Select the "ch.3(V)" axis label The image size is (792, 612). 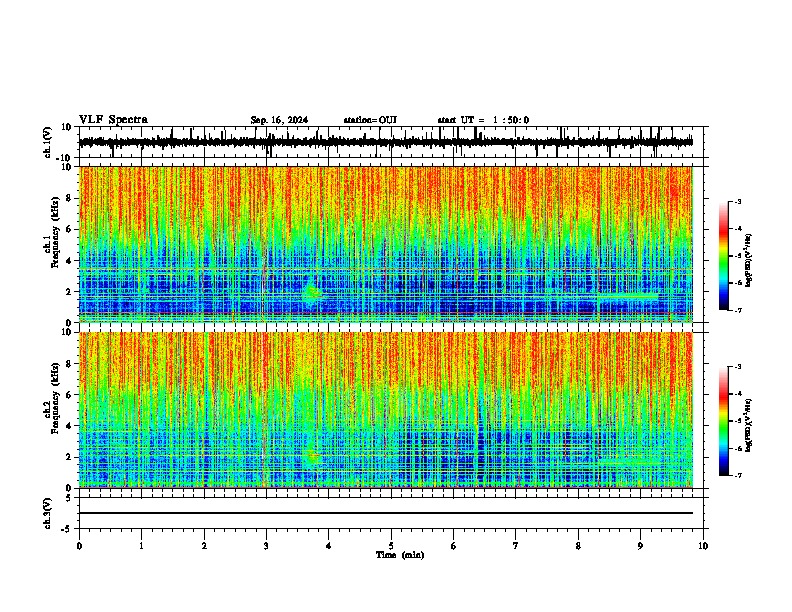[48, 513]
